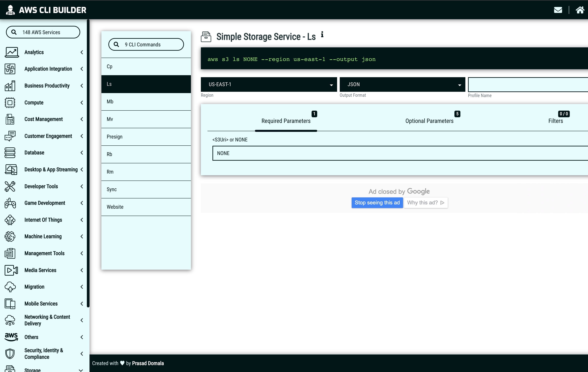This screenshot has width=588, height=372.
Task: Click the Ls command in command list
Action: [x=146, y=84]
